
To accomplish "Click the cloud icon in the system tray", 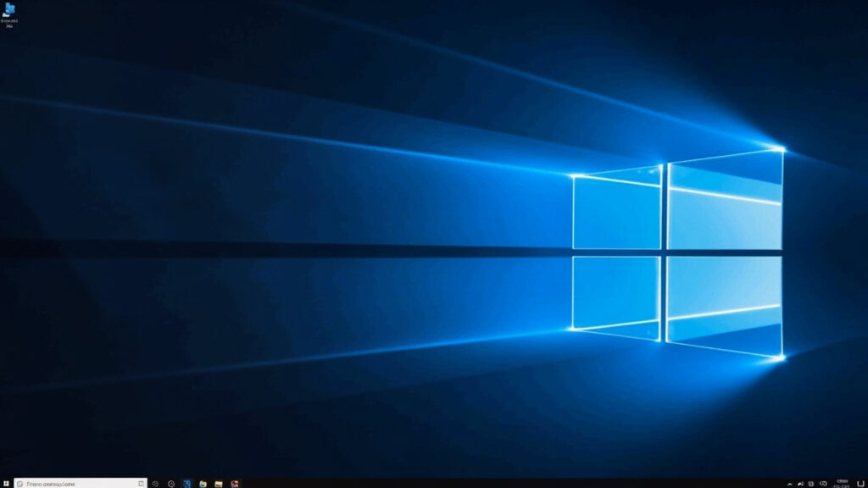I will point(823,483).
